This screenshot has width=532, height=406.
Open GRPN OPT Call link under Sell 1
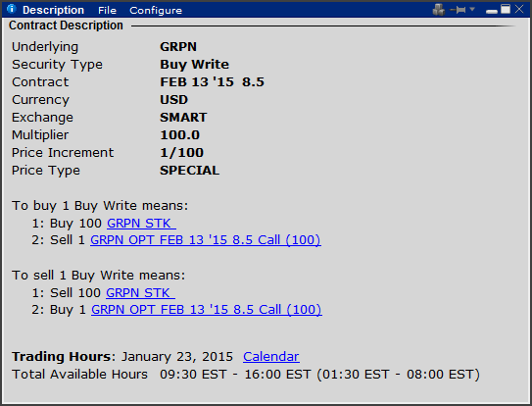[x=206, y=240]
